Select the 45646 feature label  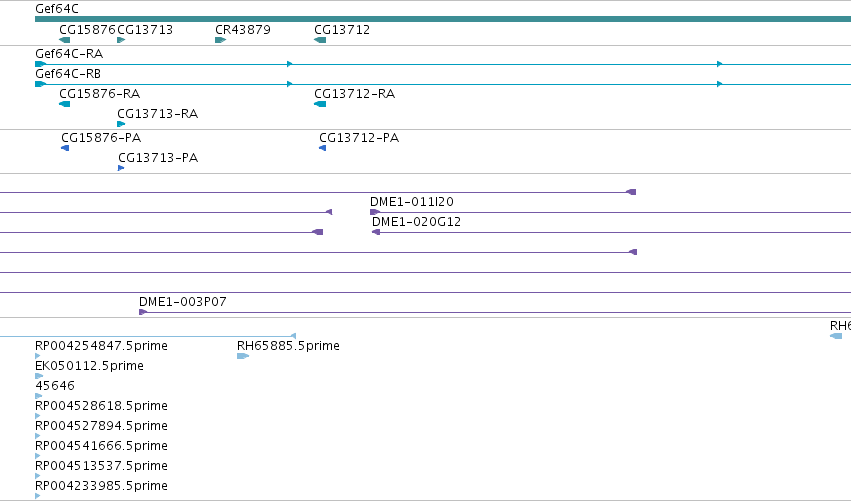click(55, 386)
